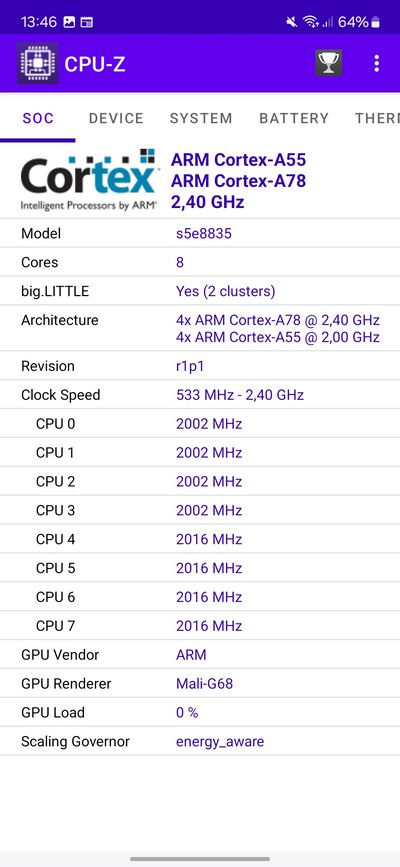Image resolution: width=400 pixels, height=867 pixels.
Task: Select the Scaling Governor energy_aware value
Action: point(220,741)
